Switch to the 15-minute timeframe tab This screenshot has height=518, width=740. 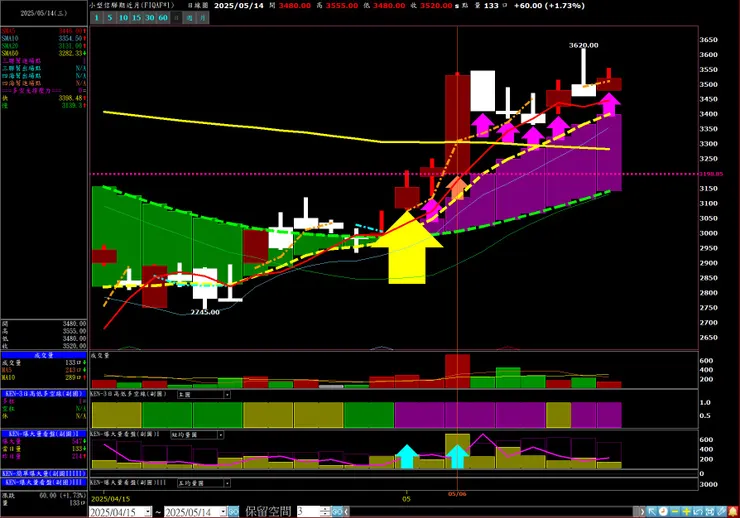[136, 18]
